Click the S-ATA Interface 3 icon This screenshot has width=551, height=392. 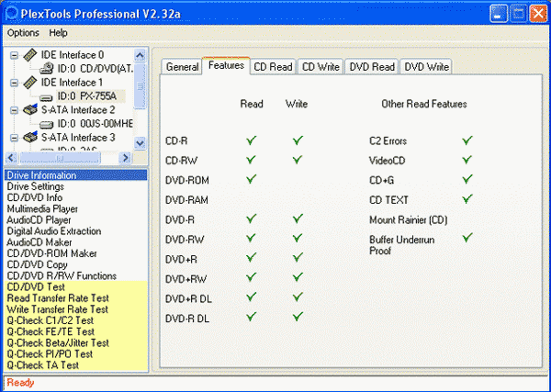pos(30,137)
